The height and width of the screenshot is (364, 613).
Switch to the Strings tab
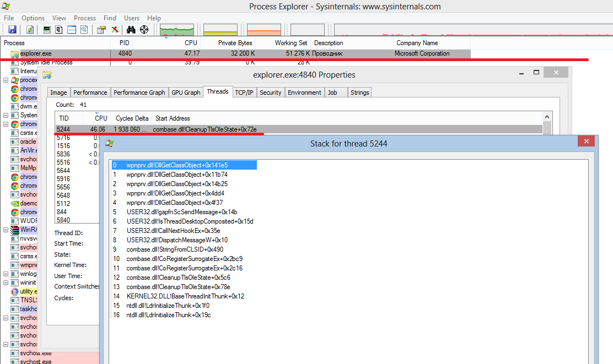(359, 93)
